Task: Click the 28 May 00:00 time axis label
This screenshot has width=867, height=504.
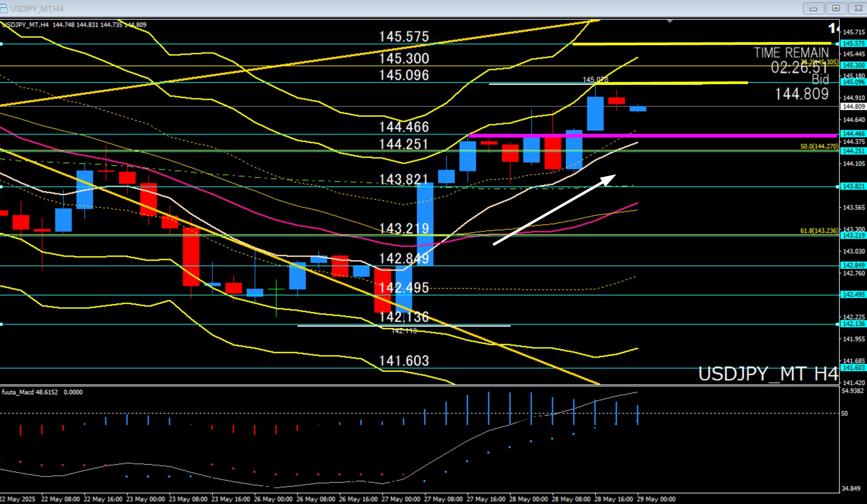Action: (529, 499)
